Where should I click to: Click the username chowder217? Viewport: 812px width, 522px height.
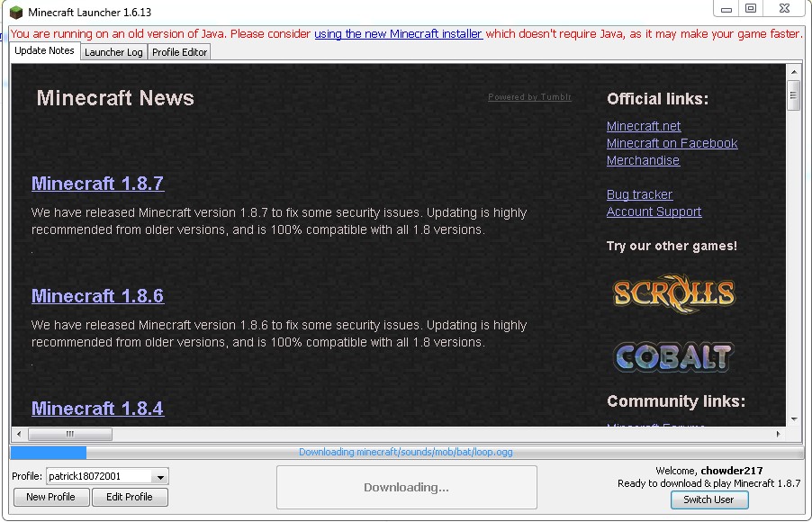click(732, 471)
